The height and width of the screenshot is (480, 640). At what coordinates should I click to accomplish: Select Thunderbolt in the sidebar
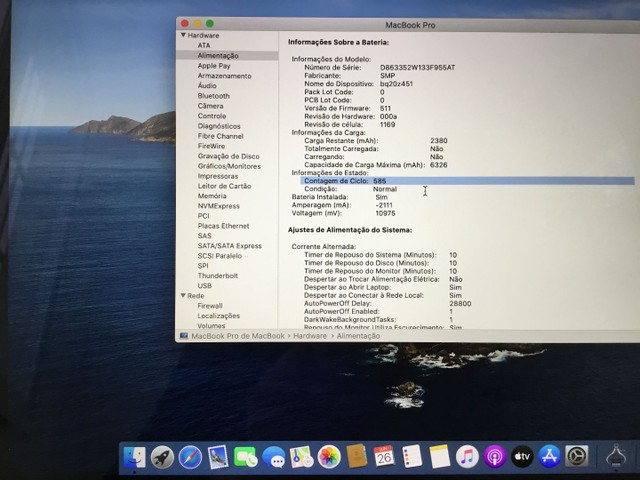tap(218, 276)
